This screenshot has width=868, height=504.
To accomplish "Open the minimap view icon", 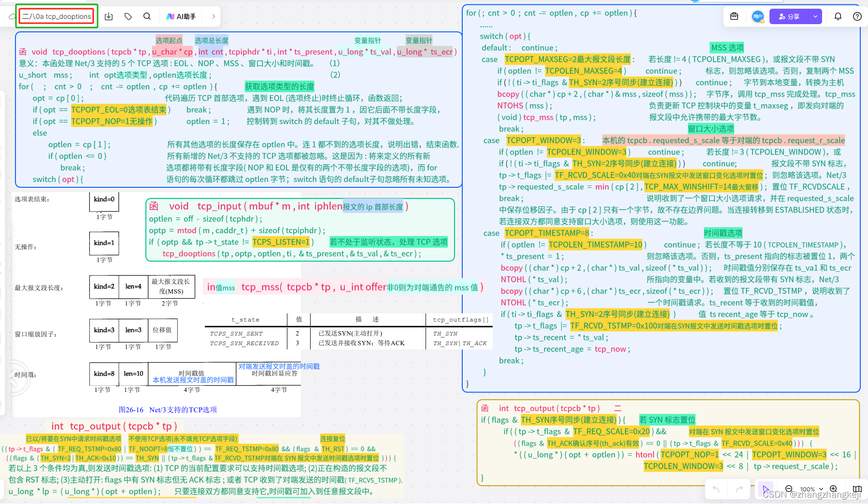I will (x=857, y=489).
